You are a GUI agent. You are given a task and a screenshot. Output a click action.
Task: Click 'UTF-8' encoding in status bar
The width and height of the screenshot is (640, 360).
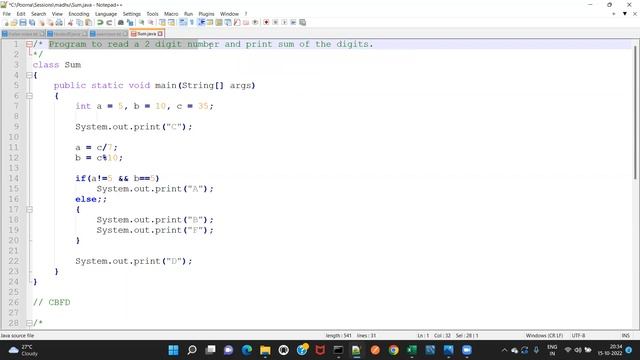point(578,336)
